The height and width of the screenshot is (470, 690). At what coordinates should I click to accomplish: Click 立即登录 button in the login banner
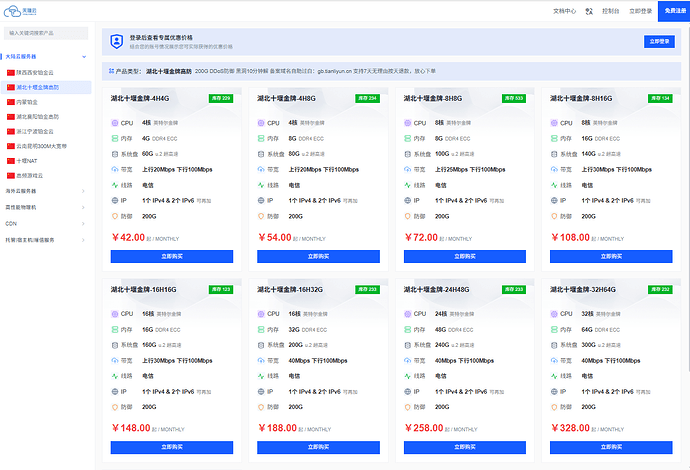click(659, 41)
